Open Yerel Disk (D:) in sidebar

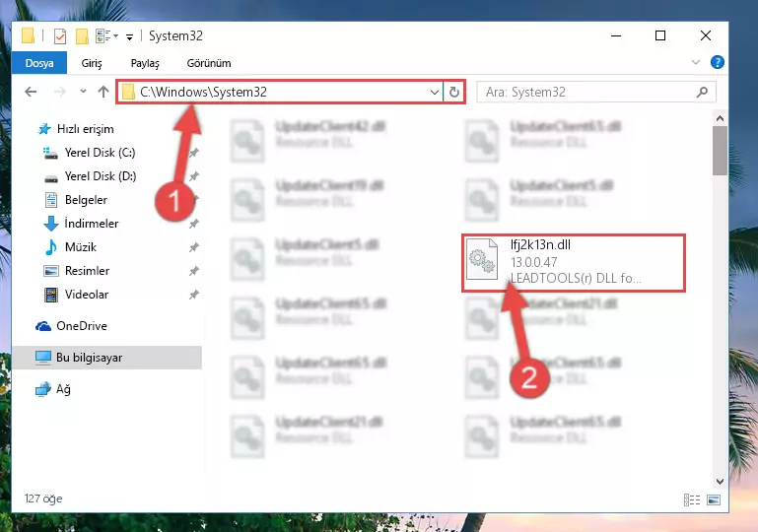(101, 176)
